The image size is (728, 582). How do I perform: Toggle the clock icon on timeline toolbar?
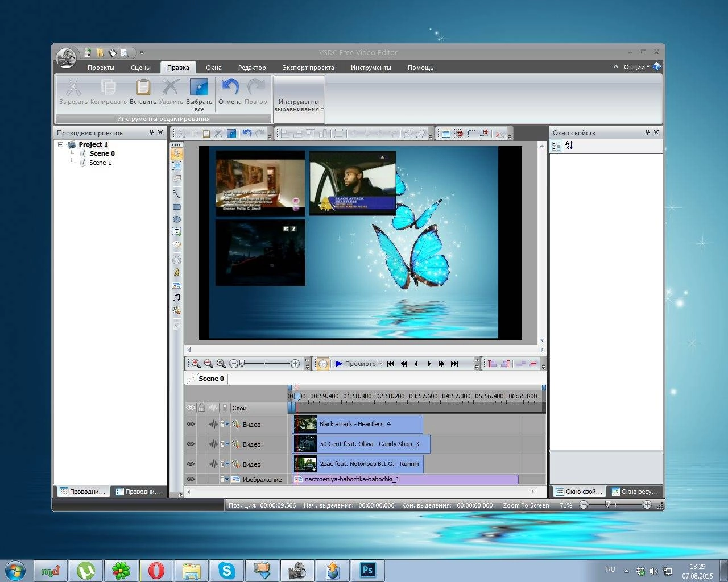pos(322,364)
